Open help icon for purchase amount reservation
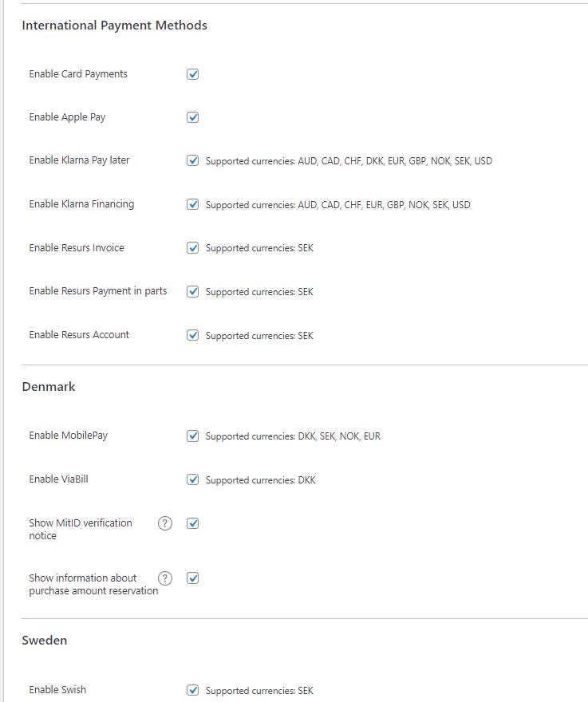The image size is (588, 702). [x=165, y=578]
